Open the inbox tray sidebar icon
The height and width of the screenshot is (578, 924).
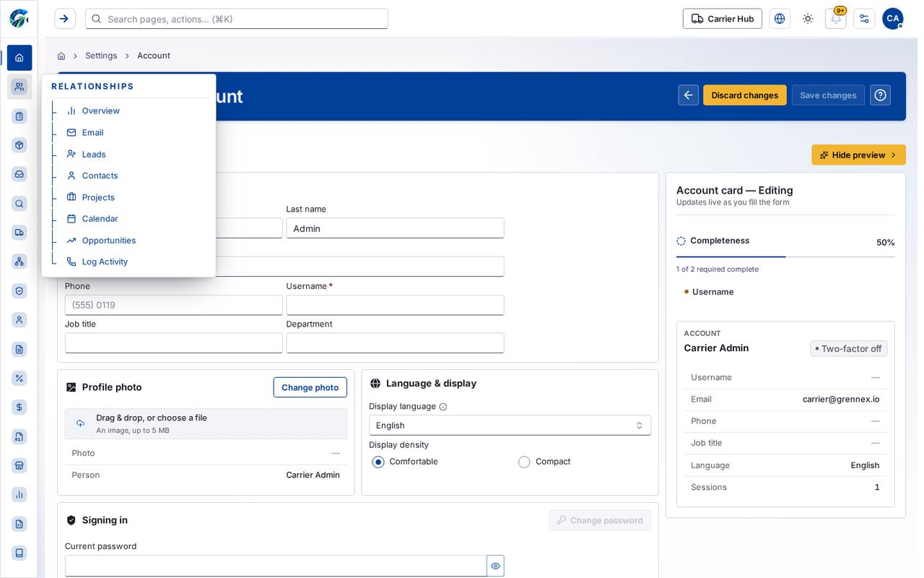(x=19, y=174)
